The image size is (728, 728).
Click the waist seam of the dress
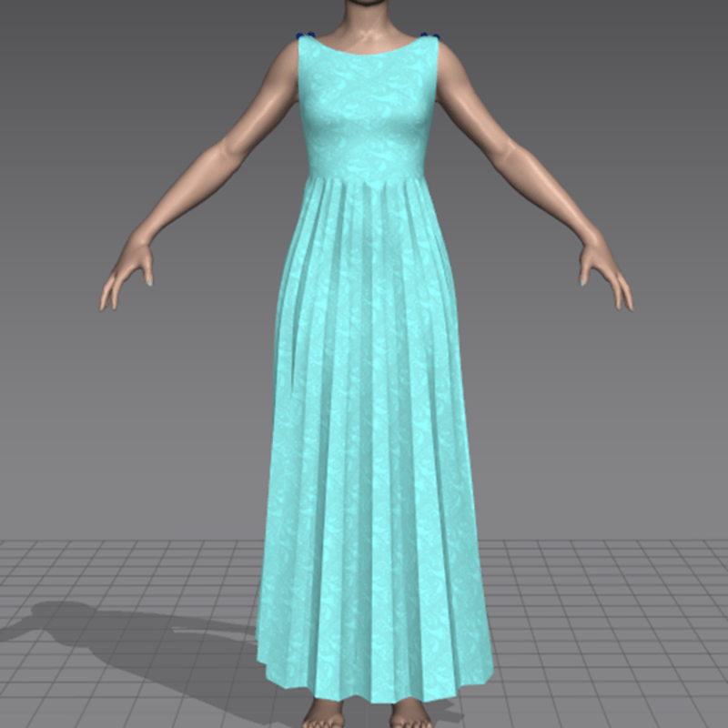(366, 178)
